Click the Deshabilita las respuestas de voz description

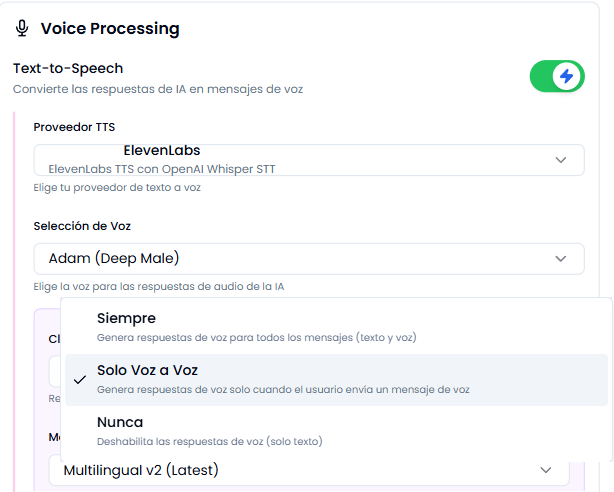click(x=210, y=440)
